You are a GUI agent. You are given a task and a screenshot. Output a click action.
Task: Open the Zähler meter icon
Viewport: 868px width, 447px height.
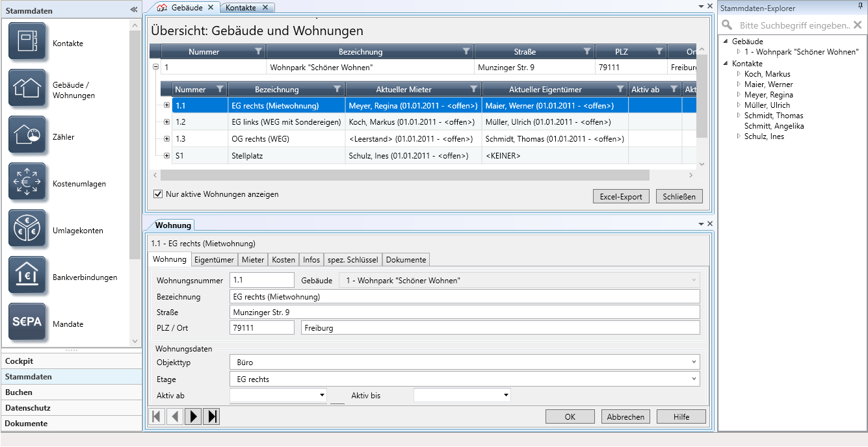(27, 135)
